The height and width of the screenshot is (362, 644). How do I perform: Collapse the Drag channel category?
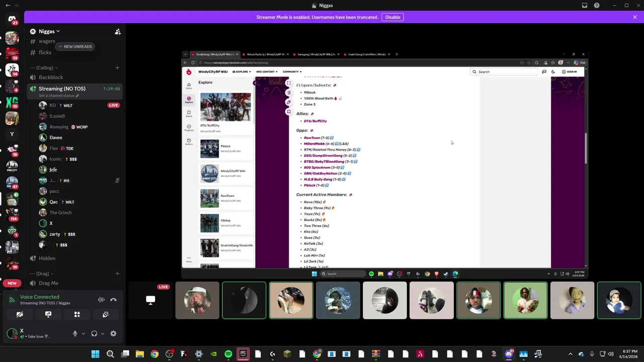[42, 274]
